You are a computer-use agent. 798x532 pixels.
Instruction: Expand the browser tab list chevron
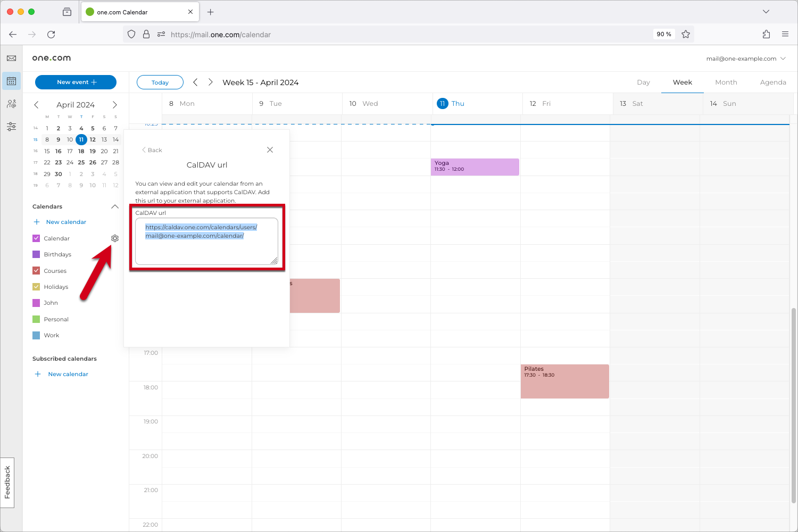[766, 11]
